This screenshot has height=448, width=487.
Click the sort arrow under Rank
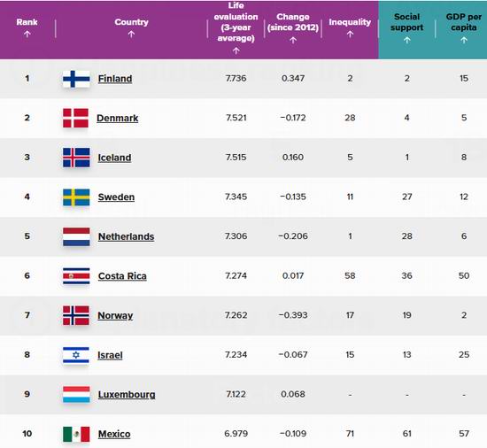pyautogui.click(x=27, y=35)
